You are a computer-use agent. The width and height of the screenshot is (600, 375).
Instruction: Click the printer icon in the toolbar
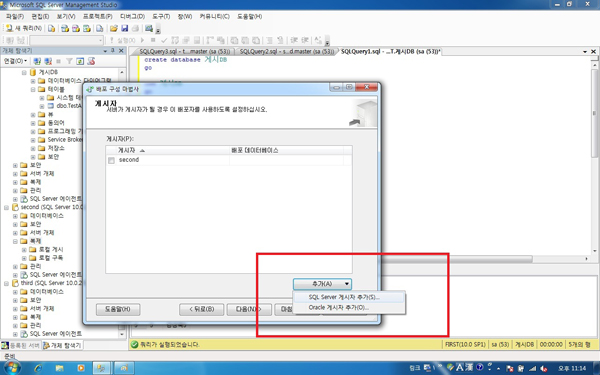[135, 28]
